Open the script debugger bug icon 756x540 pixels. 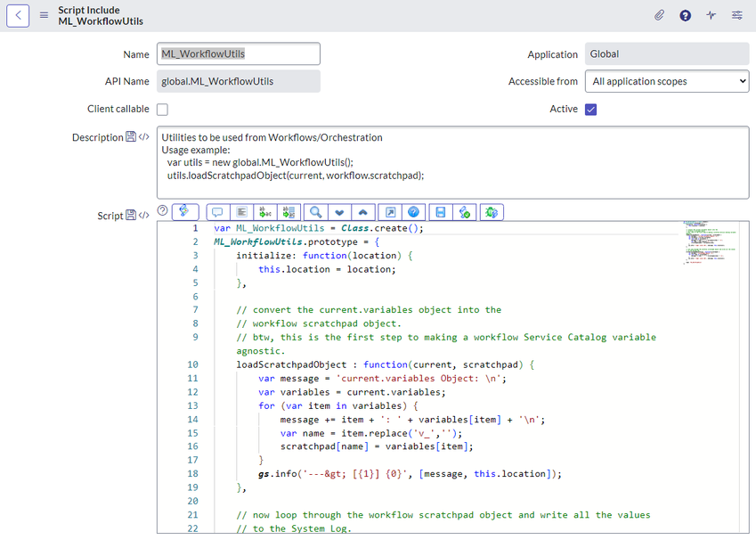(x=492, y=212)
